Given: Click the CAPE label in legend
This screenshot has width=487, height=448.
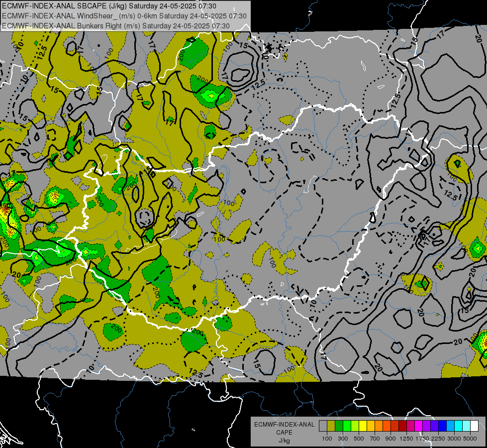Looking at the screenshot, I should (284, 433).
